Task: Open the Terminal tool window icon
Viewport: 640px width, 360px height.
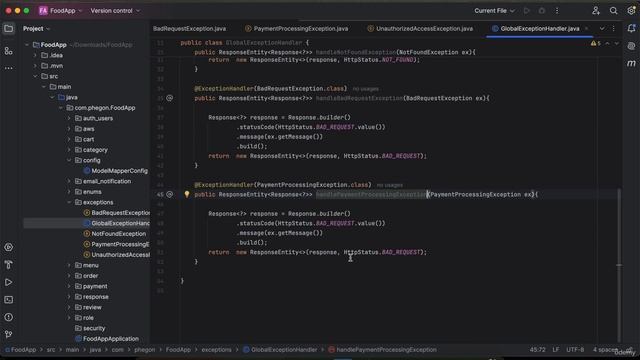Action: pyautogui.click(x=9, y=300)
